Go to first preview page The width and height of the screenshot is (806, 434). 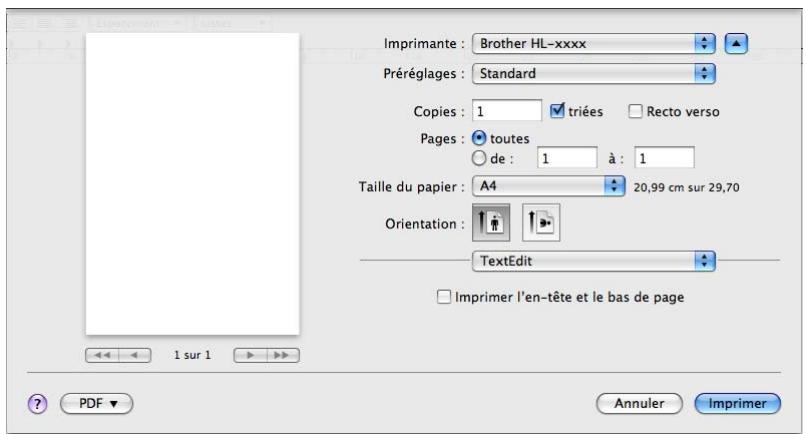(102, 355)
